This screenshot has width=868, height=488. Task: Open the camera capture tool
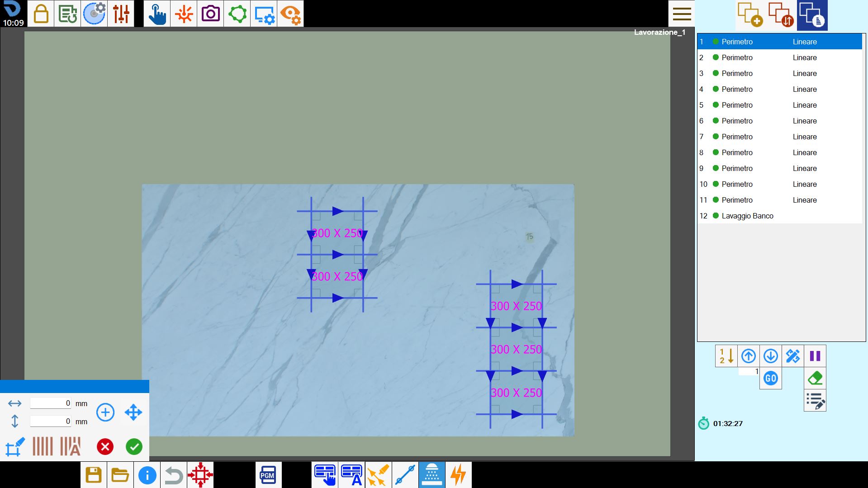(210, 14)
